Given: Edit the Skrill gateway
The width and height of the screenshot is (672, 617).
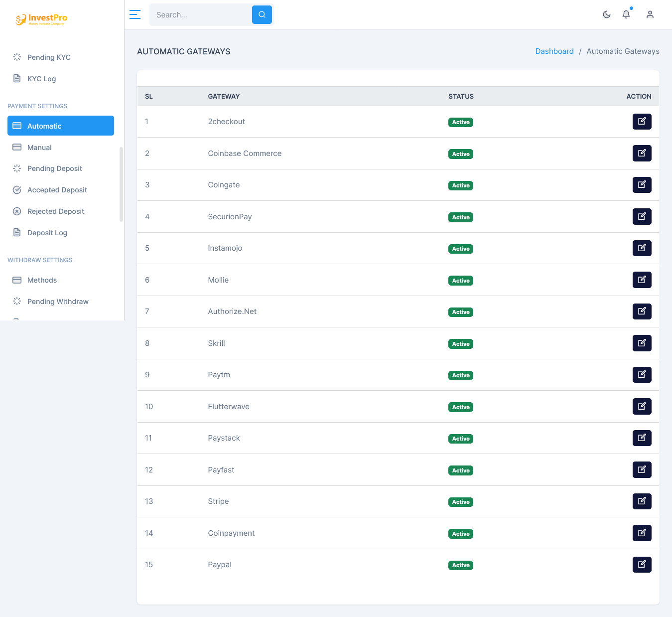Looking at the screenshot, I should tap(642, 343).
